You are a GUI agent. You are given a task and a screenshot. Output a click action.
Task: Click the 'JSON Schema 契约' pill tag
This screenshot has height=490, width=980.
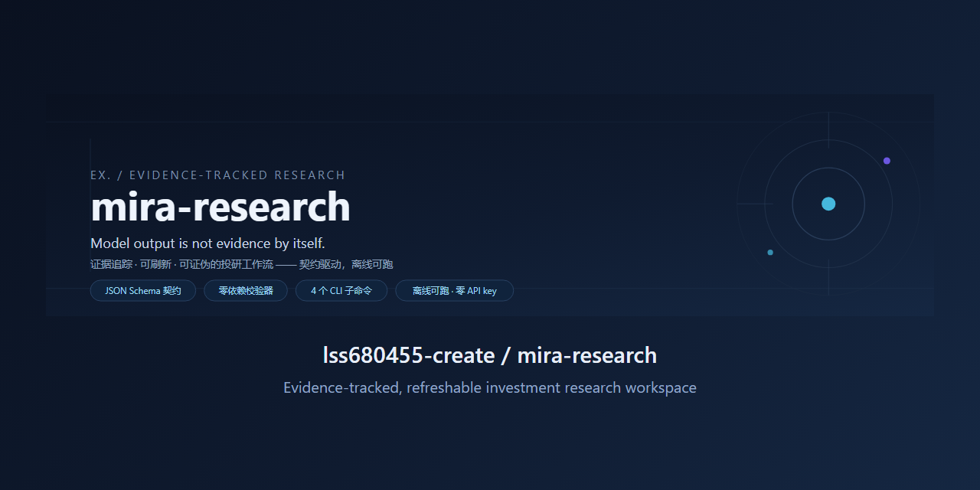pos(143,291)
